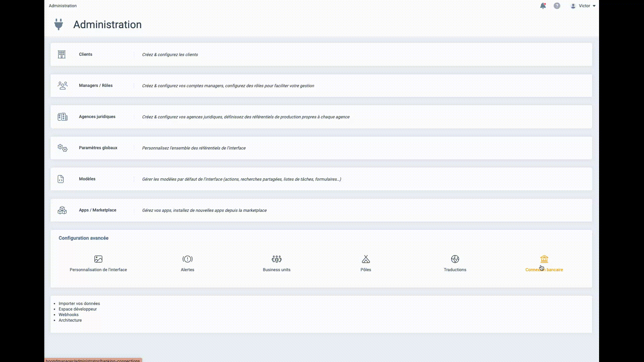Viewport: 644px width, 362px height.
Task: Click the Clients building icon
Action: 62,54
